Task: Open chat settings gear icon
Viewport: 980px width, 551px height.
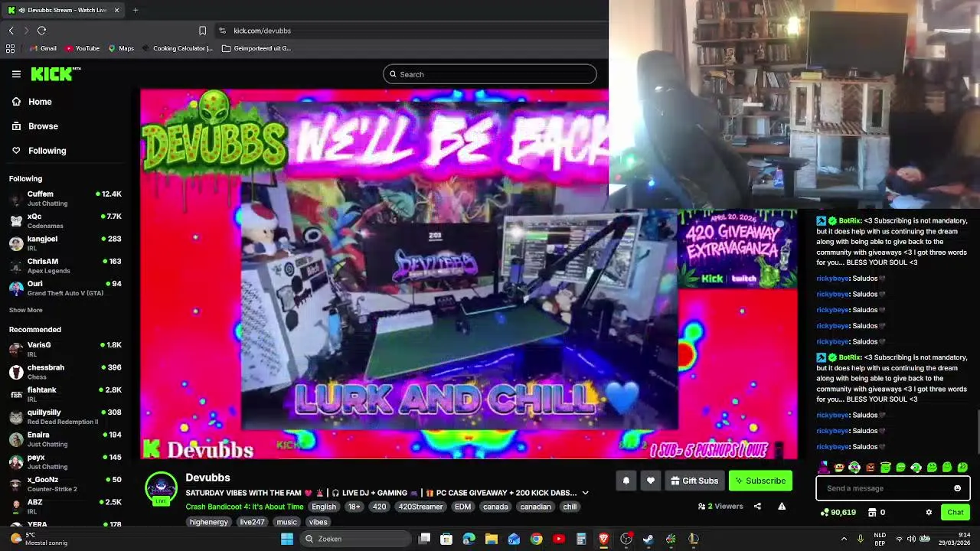Action: coord(929,512)
